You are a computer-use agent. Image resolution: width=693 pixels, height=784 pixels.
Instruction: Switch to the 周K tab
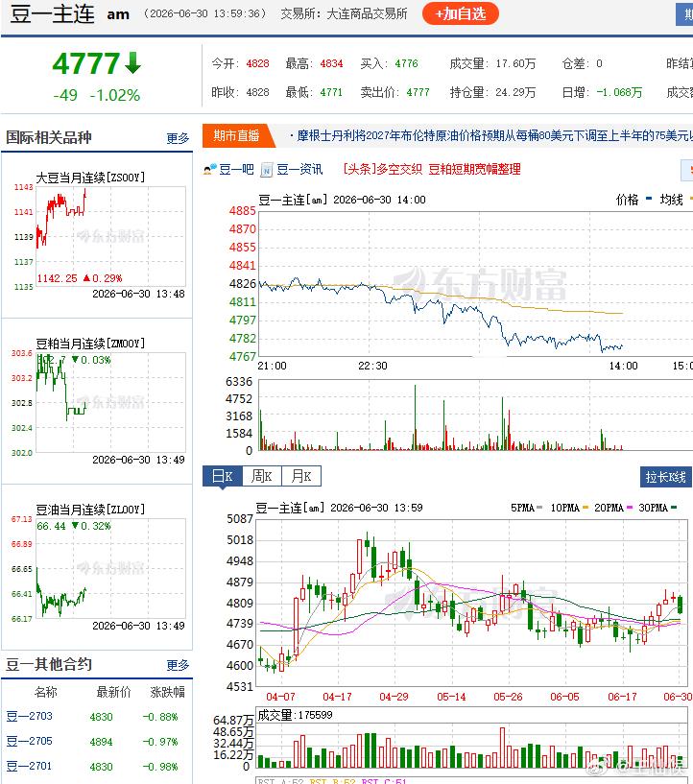click(x=262, y=476)
